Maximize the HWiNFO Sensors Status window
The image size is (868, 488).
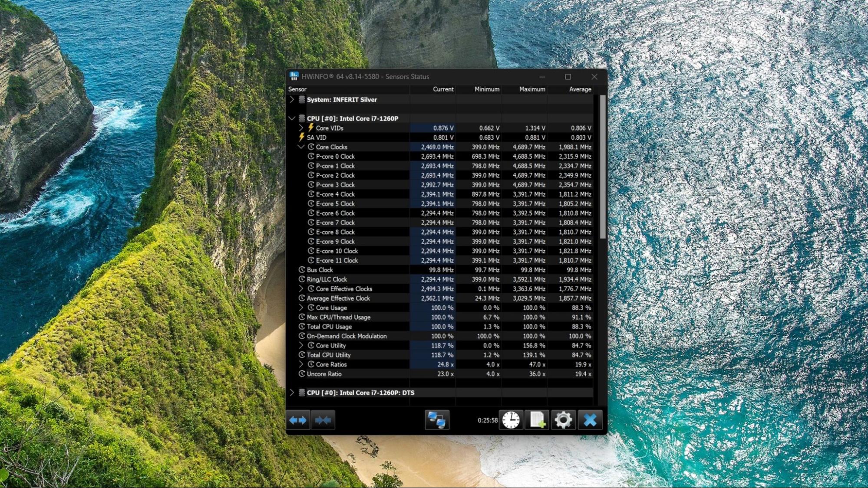[568, 77]
